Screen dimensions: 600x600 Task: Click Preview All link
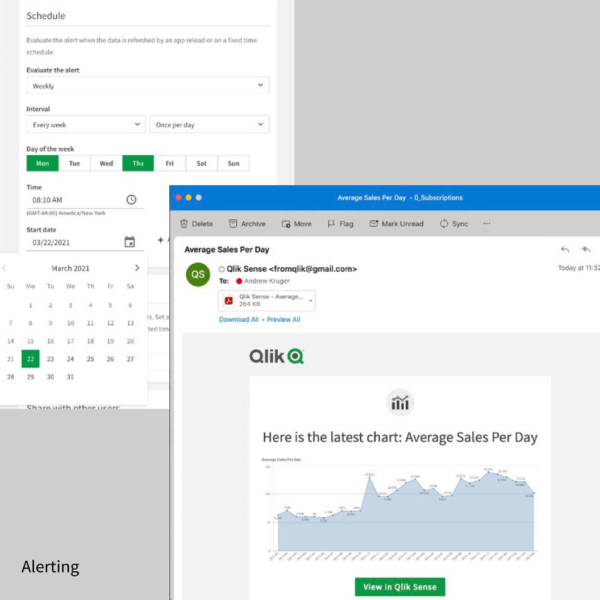[x=284, y=320]
